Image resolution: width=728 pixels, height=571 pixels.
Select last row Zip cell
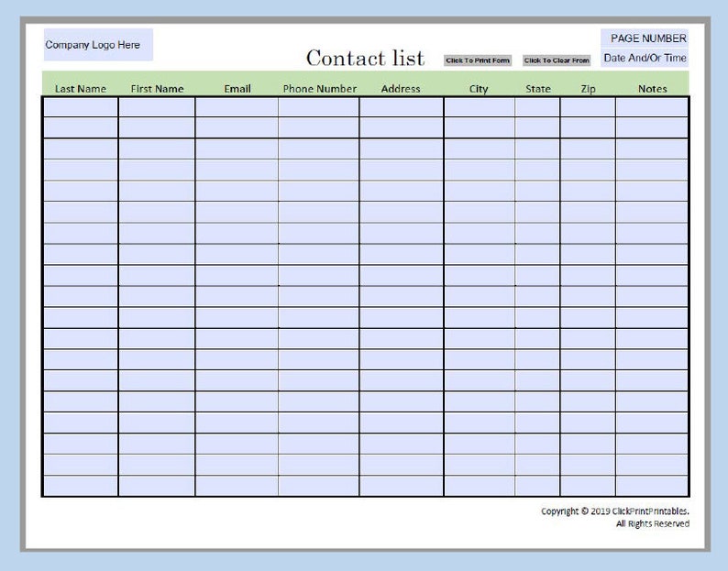(588, 486)
